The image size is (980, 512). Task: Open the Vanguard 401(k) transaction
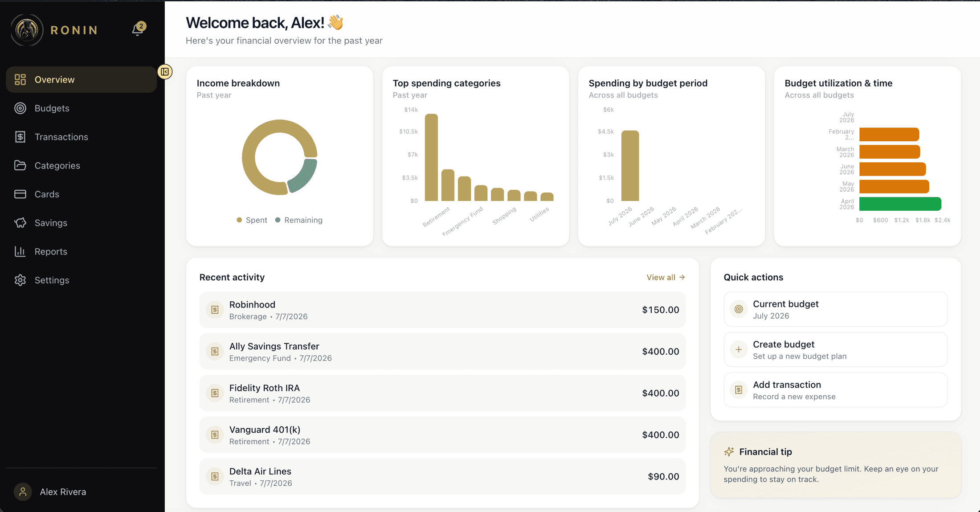coord(442,435)
